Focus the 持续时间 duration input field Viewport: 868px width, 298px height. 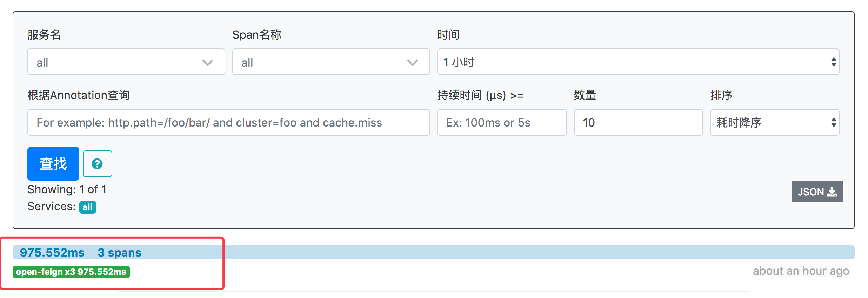click(502, 123)
